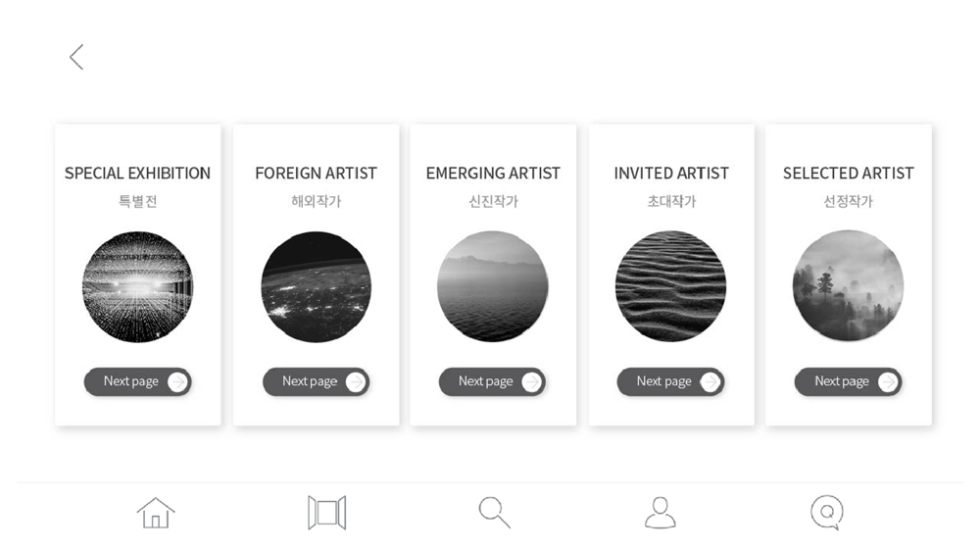Image resolution: width=980 pixels, height=552 pixels.
Task: Open the gallery room icon in bottom bar
Action: pos(327,512)
